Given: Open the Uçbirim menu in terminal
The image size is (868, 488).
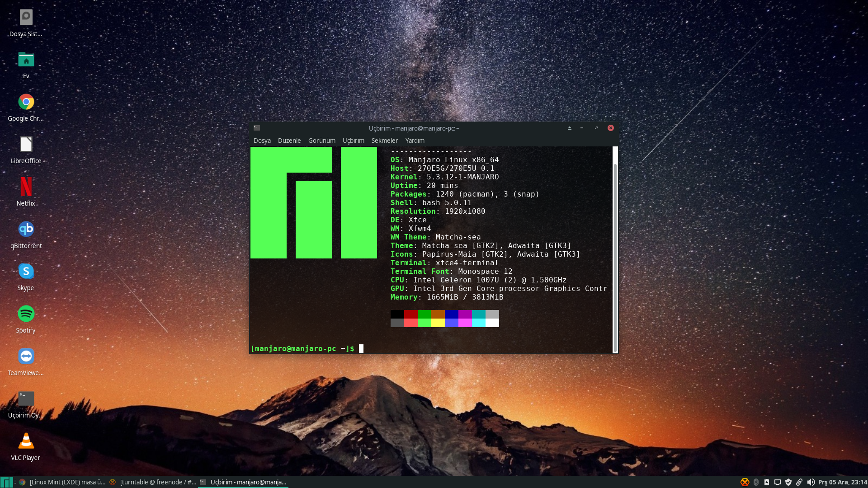Looking at the screenshot, I should point(354,141).
